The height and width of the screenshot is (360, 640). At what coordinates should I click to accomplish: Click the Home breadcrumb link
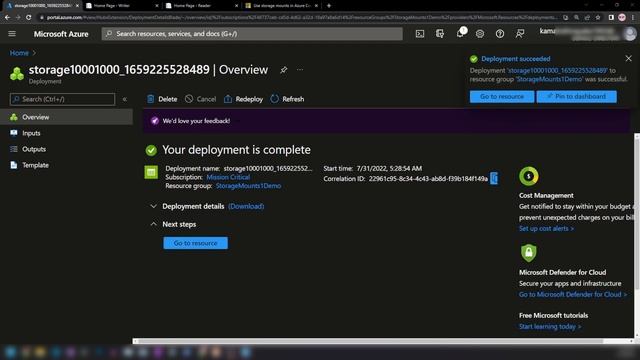click(x=19, y=53)
